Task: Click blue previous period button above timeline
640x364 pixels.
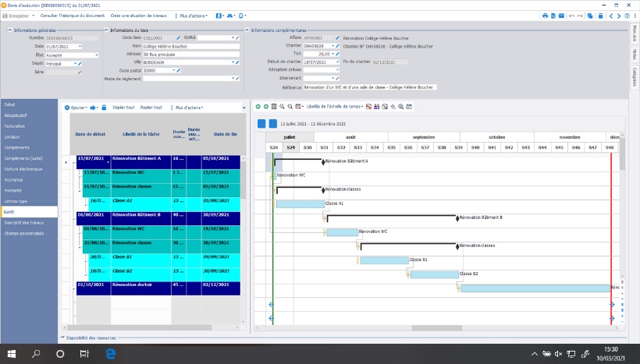Action: 261,123
